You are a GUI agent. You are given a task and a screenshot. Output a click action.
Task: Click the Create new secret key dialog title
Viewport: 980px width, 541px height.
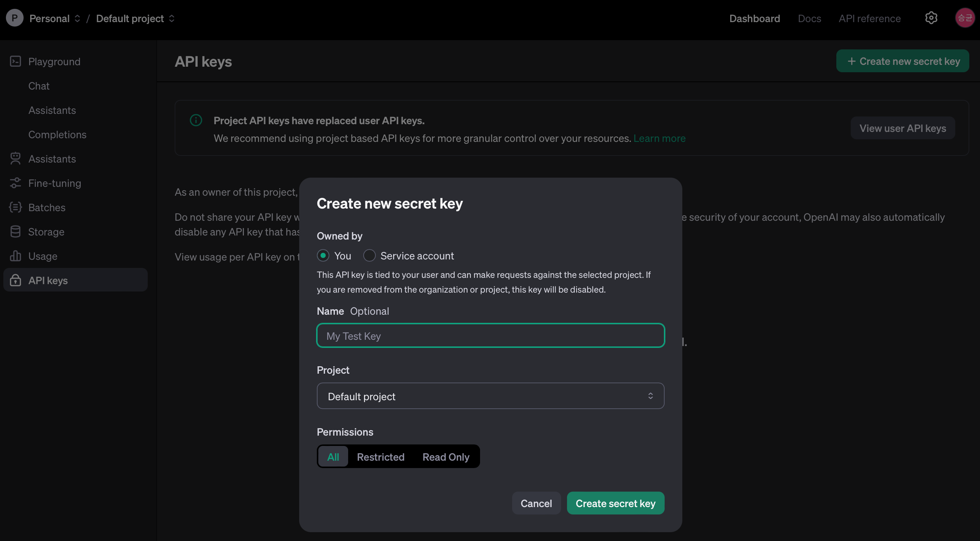point(389,203)
